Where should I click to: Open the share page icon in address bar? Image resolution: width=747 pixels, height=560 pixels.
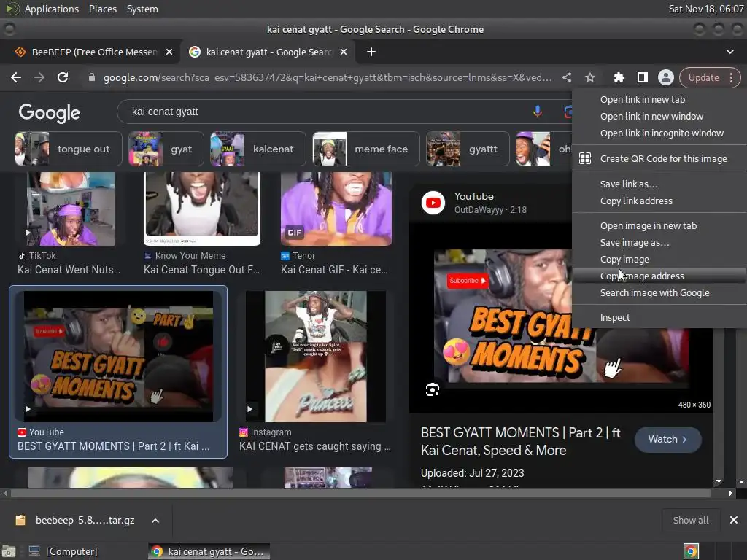(x=566, y=77)
